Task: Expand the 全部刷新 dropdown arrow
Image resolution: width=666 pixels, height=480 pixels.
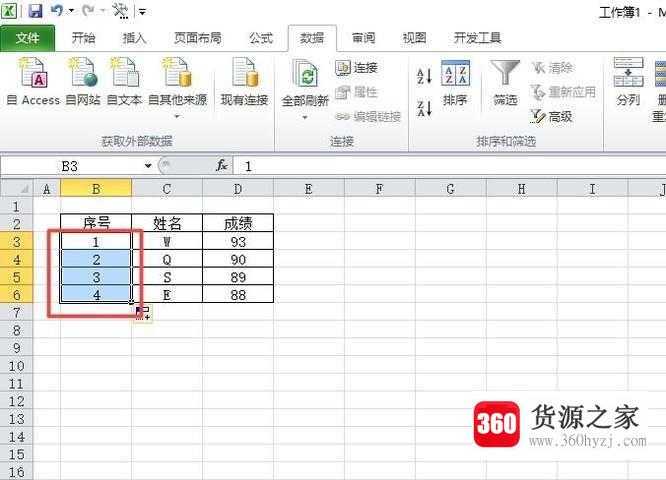Action: pyautogui.click(x=305, y=117)
